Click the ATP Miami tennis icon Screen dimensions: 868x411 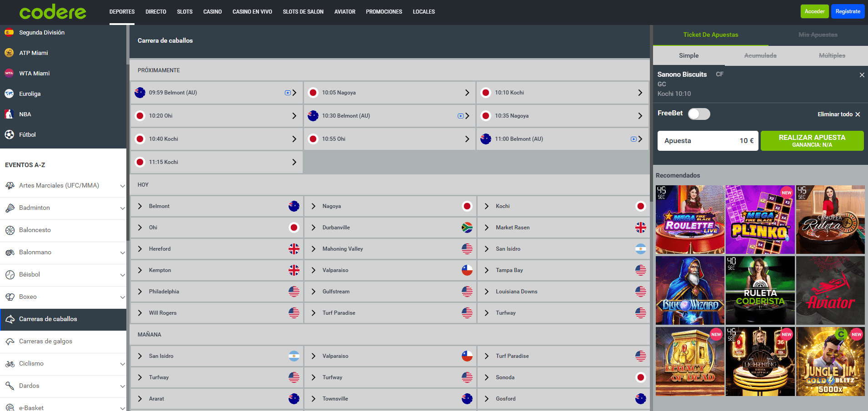coord(9,53)
